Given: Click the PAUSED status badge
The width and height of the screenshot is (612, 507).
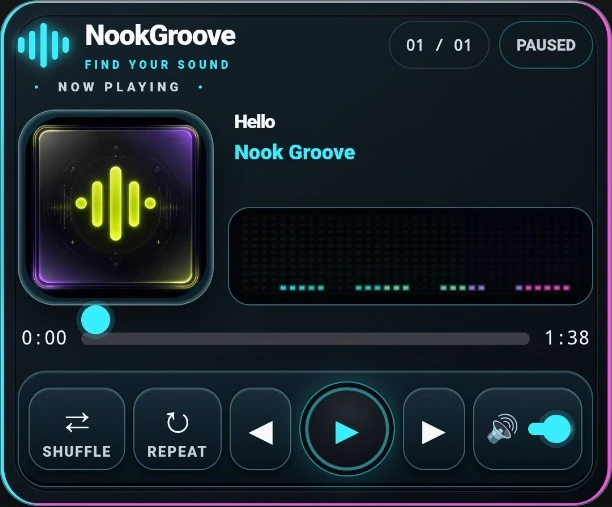Looking at the screenshot, I should tap(546, 45).
